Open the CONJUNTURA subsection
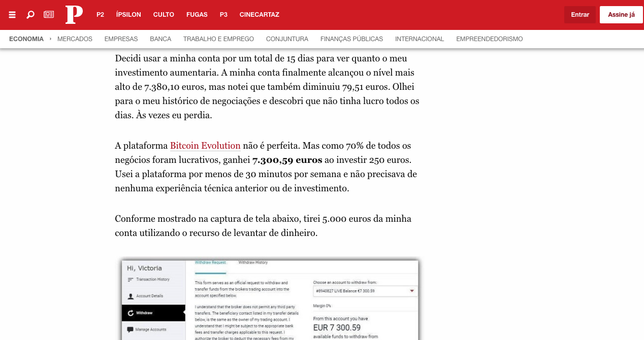 click(x=287, y=39)
